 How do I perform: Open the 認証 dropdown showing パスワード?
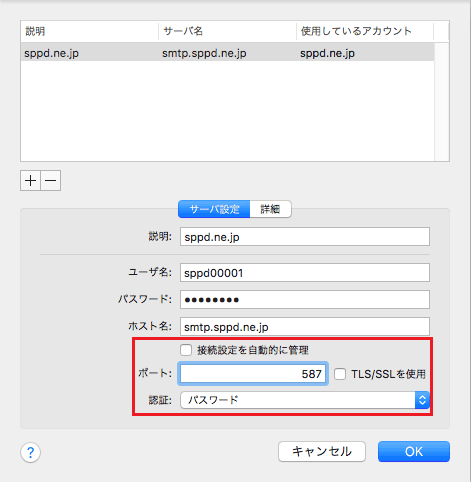(x=305, y=400)
